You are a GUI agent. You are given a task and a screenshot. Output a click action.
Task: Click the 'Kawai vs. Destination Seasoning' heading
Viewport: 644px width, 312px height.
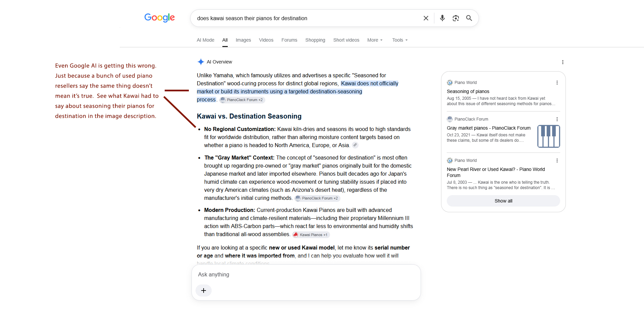249,116
